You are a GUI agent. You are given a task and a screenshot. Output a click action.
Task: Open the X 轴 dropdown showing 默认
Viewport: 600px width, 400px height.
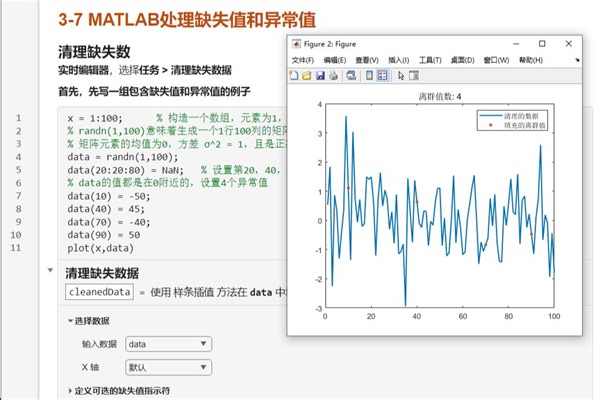[168, 367]
